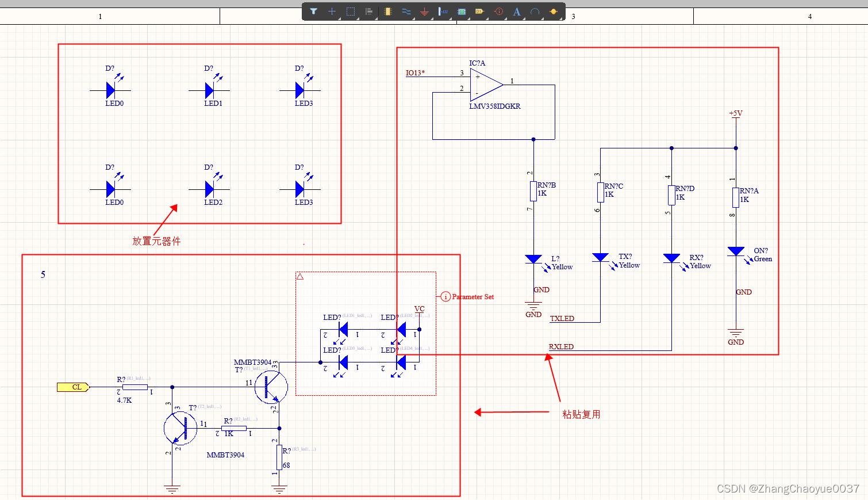Open the align objects tool
Screen dimensions: 868x500
[x=369, y=12]
